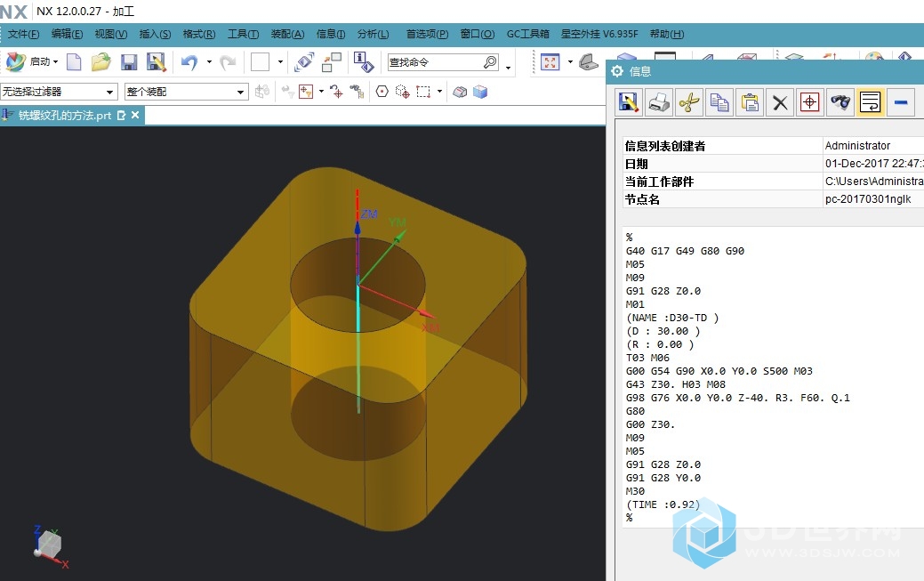Click the blue cube display icon

point(480,92)
